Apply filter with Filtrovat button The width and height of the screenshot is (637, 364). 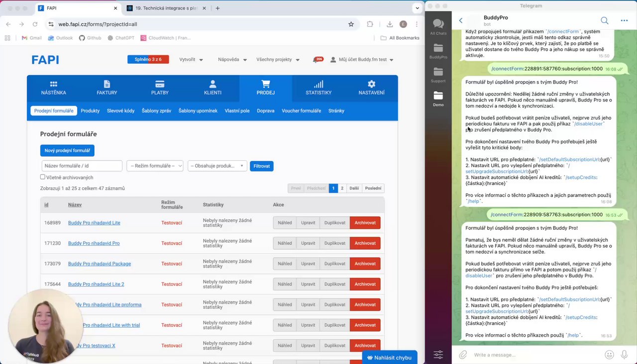262,166
